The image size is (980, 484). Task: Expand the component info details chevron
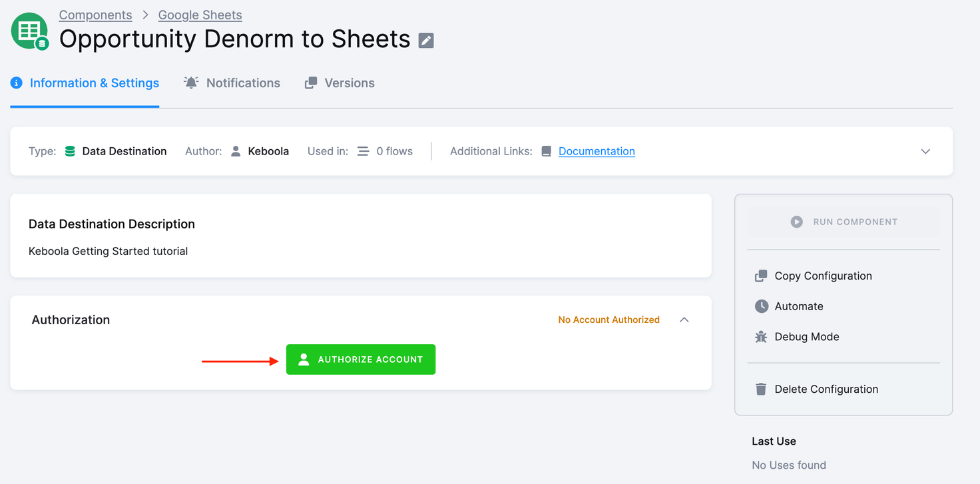click(925, 151)
